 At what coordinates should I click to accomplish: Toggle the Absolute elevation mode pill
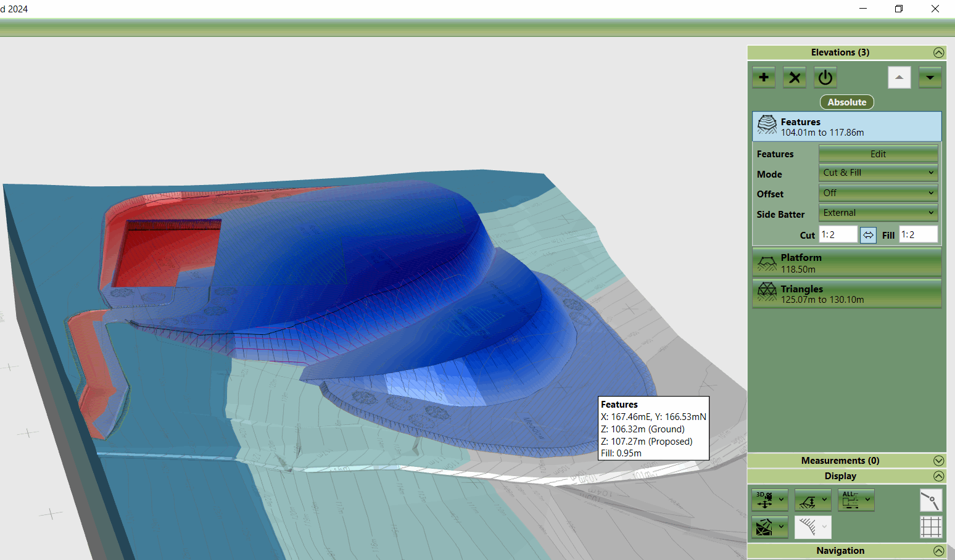[846, 102]
